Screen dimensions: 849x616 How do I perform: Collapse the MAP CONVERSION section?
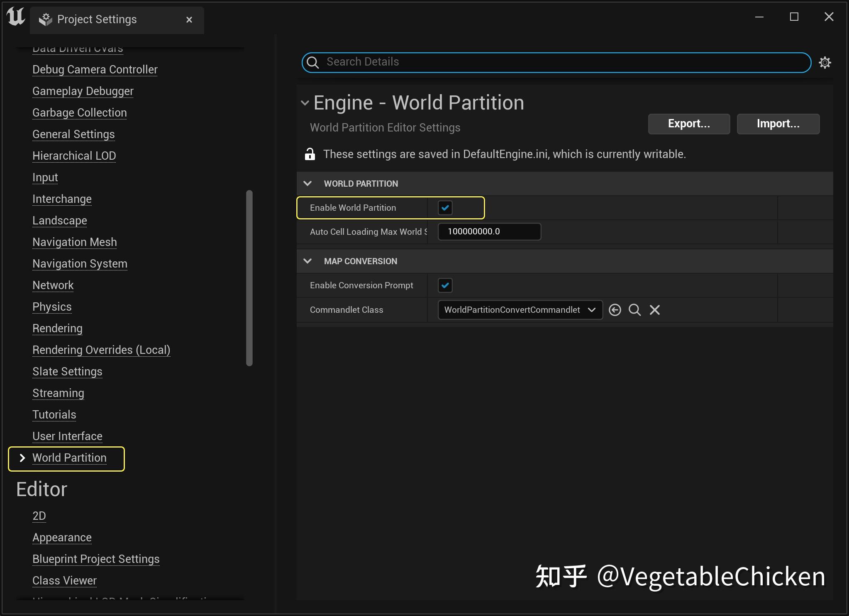pos(307,261)
